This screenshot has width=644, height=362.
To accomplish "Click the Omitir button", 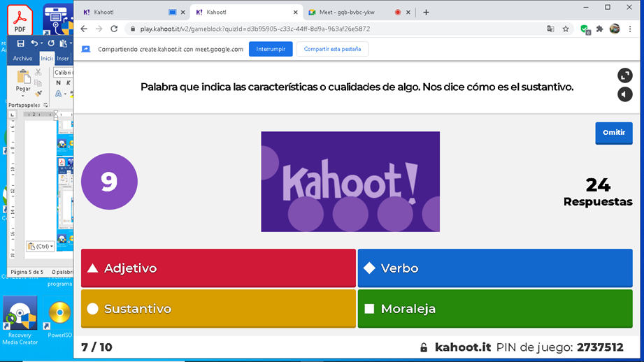I will 614,133.
